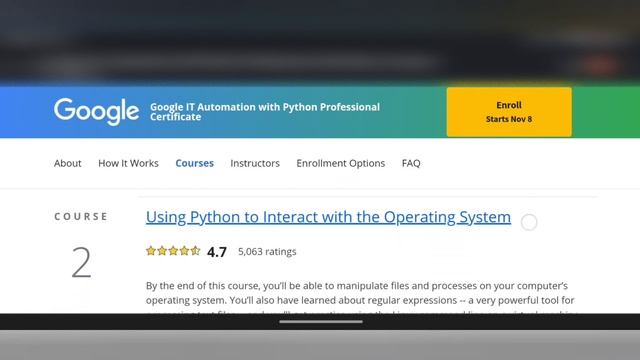This screenshot has height=360, width=640.
Task: Open Enrollment Options tab
Action: click(340, 163)
